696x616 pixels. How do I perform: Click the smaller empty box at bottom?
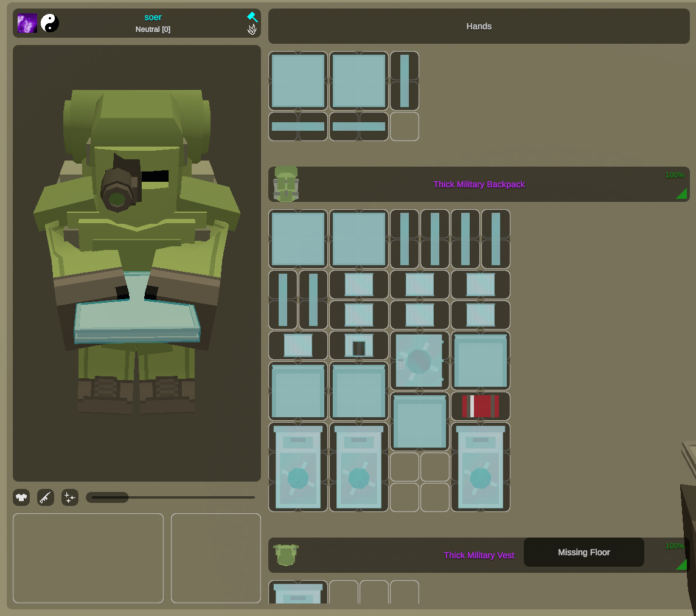[x=216, y=558]
